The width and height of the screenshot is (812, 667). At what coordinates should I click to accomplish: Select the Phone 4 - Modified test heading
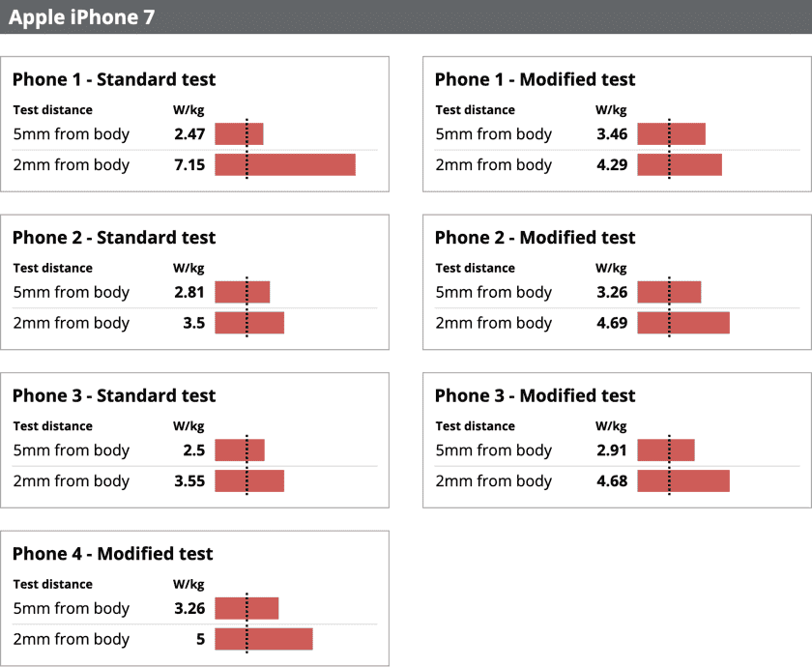coord(112,554)
